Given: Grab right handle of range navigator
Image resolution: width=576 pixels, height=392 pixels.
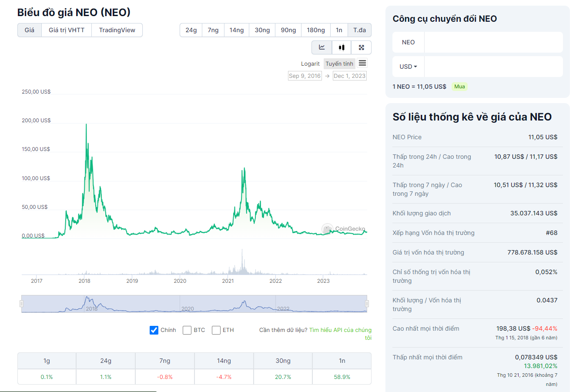Looking at the screenshot, I should coord(367,304).
